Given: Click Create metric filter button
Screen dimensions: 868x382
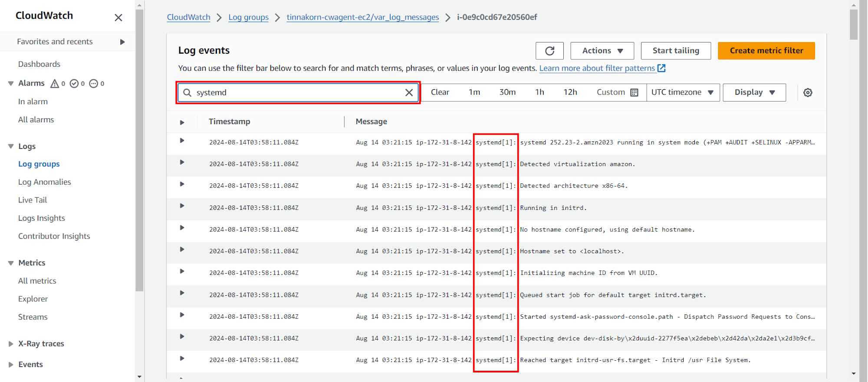Looking at the screenshot, I should (766, 51).
